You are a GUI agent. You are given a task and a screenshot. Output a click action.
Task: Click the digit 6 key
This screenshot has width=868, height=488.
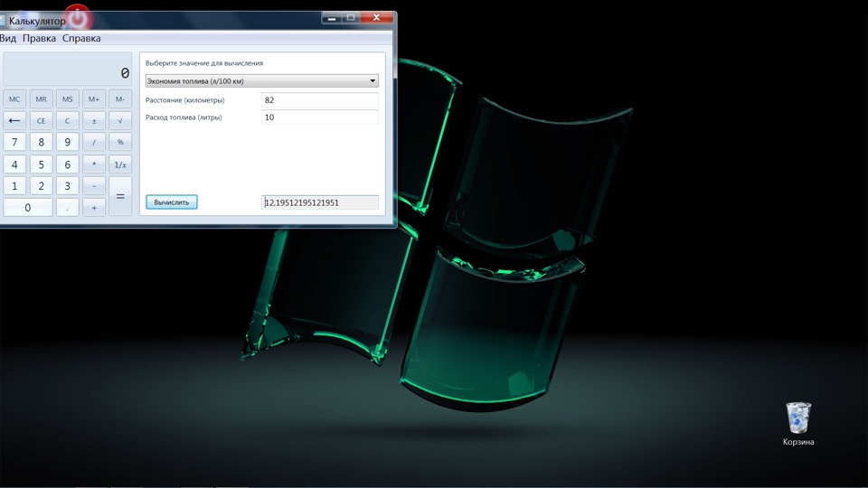(68, 164)
